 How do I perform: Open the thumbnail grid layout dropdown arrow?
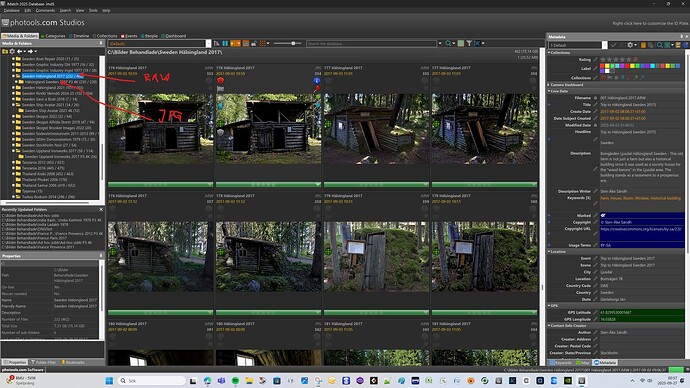pyautogui.click(x=268, y=44)
